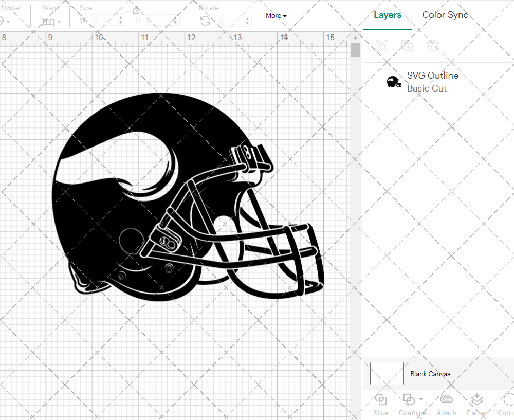
Task: Click the Group layers icon
Action: coord(381,45)
